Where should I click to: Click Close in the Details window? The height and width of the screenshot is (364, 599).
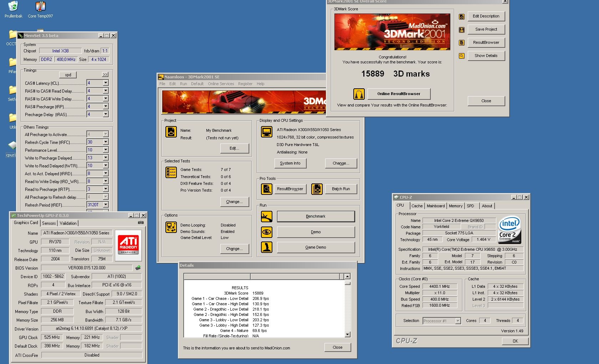[x=338, y=348]
